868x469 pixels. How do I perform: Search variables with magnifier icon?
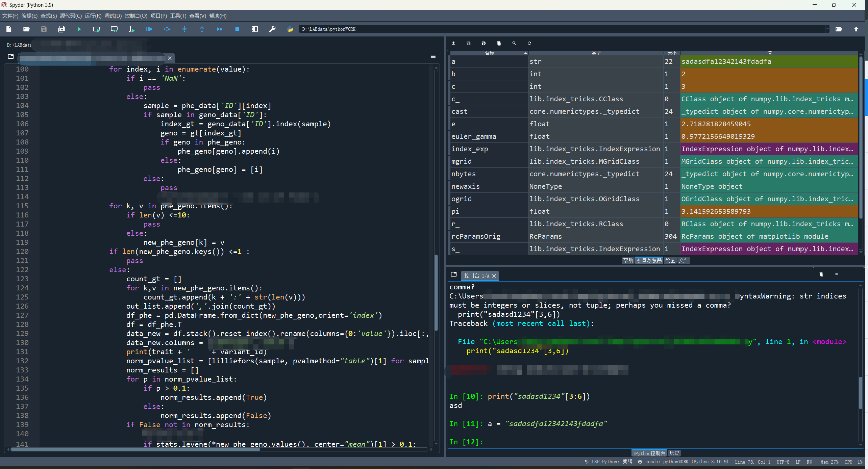pos(514,43)
